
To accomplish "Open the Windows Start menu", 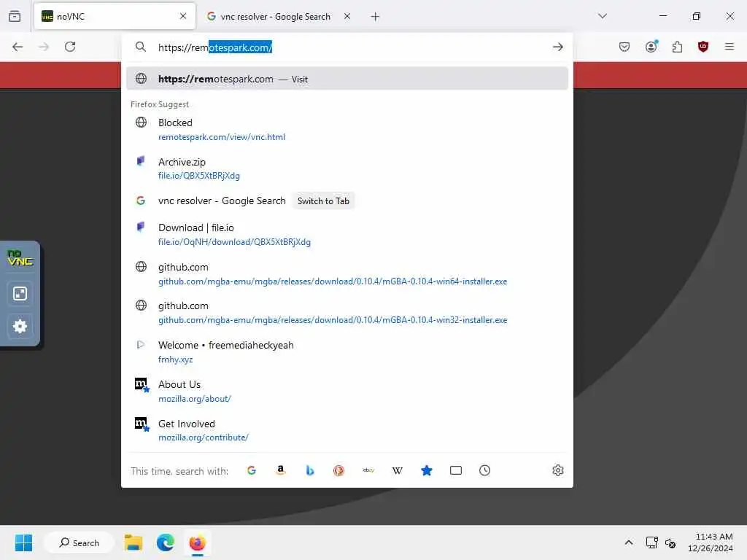I will [x=23, y=542].
